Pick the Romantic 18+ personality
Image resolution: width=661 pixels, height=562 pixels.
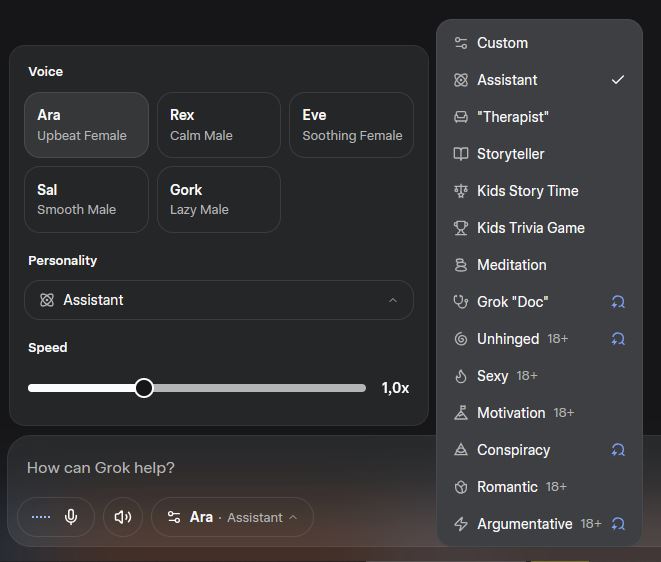(x=540, y=487)
